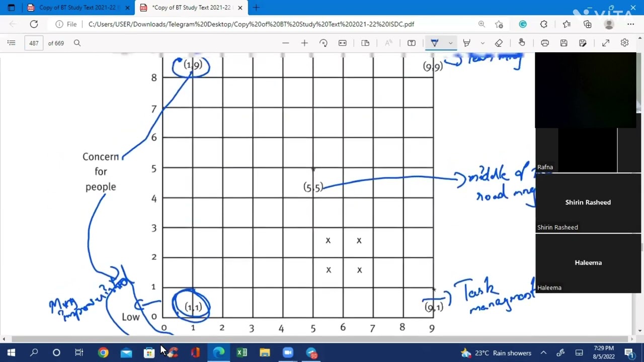Save the PDF with the Save icon
Screen dimensions: 644x362
coord(563,43)
